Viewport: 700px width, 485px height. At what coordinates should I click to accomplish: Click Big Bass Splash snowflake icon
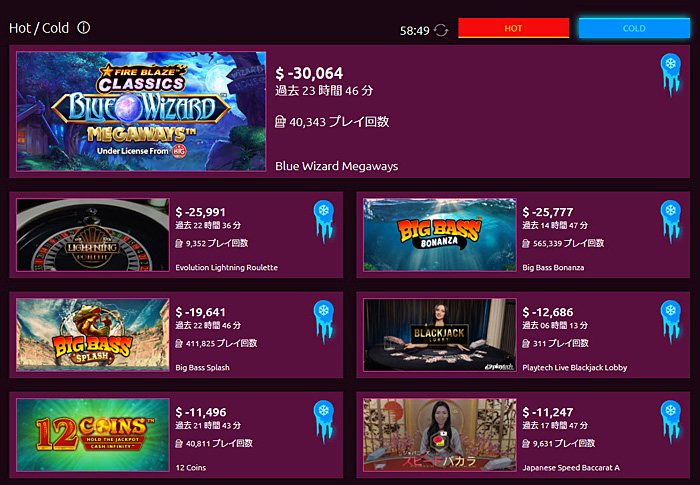coord(324,322)
